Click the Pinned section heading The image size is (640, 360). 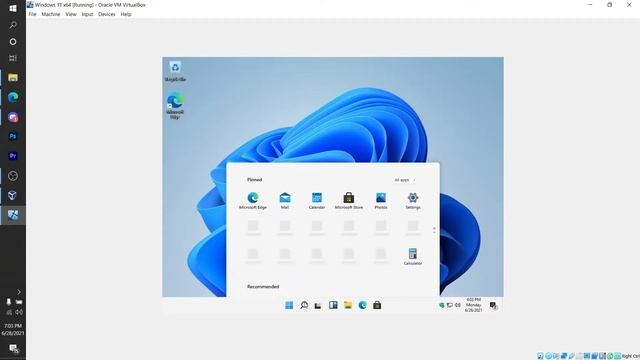[x=254, y=180]
